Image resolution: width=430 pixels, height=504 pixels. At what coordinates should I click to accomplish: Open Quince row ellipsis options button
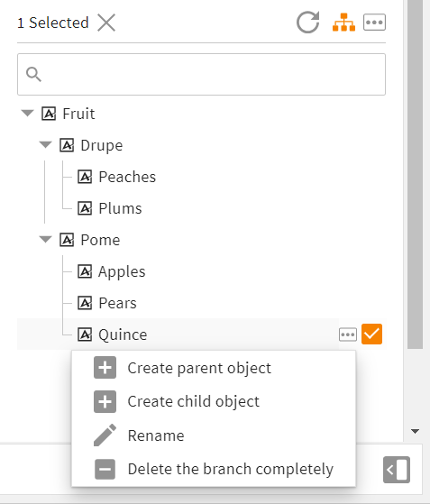(348, 334)
